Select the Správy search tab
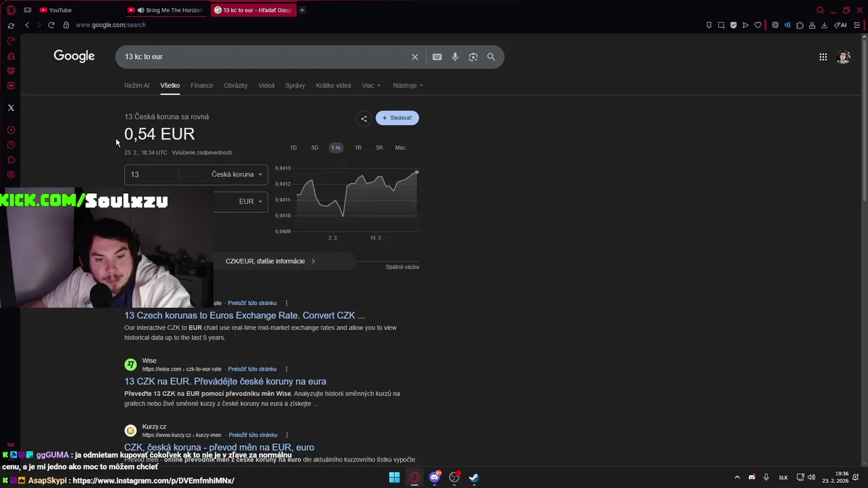868x488 pixels. tap(295, 85)
